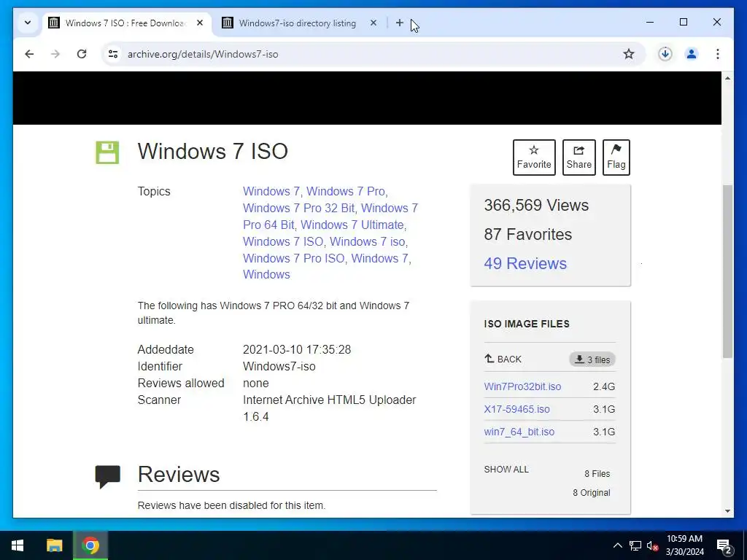The height and width of the screenshot is (560, 747).
Task: Open Windows 7 Pro topic link
Action: point(345,192)
